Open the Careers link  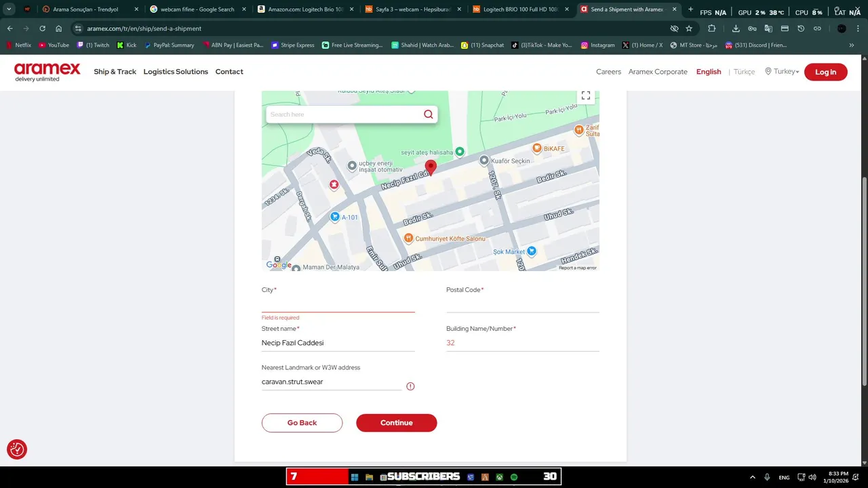click(x=608, y=72)
